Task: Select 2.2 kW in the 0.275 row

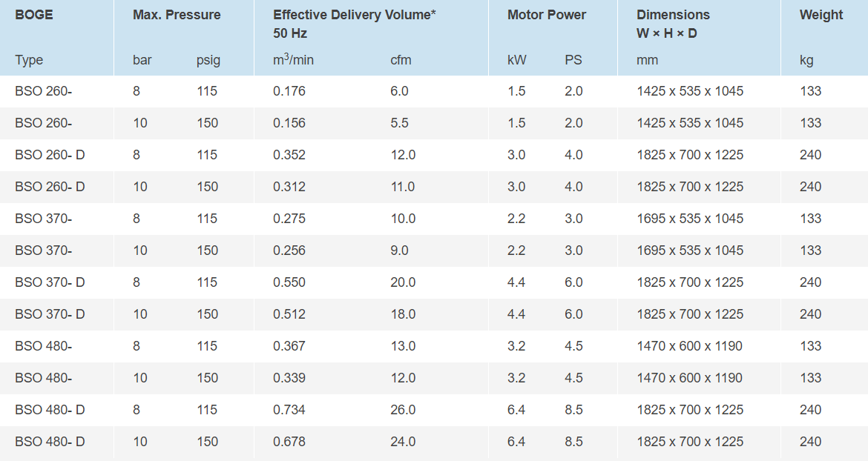Action: [516, 219]
